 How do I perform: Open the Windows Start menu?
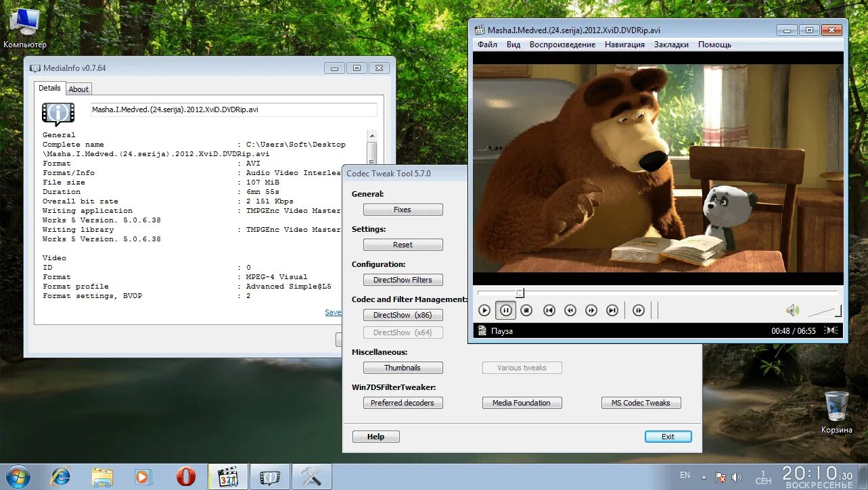pyautogui.click(x=18, y=476)
